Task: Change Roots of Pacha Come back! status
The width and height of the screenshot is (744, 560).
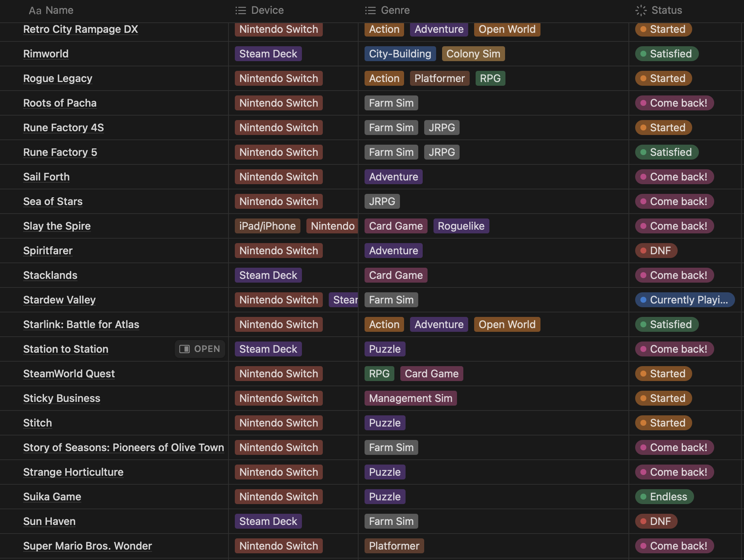Action: click(x=674, y=103)
